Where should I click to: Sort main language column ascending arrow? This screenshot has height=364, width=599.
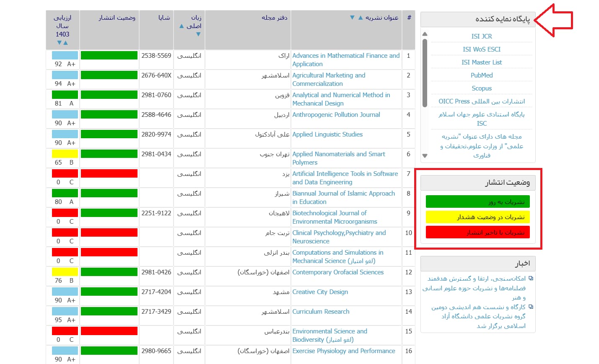coord(182,26)
